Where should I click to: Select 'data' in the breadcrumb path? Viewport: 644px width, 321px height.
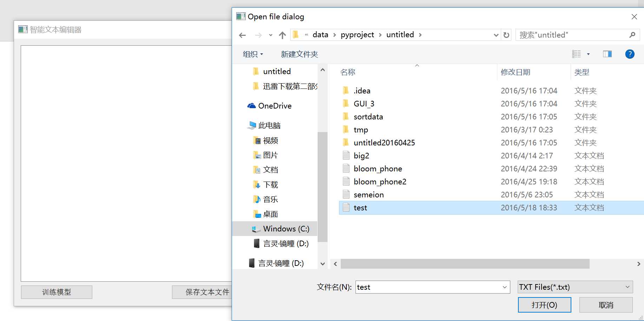pos(320,35)
